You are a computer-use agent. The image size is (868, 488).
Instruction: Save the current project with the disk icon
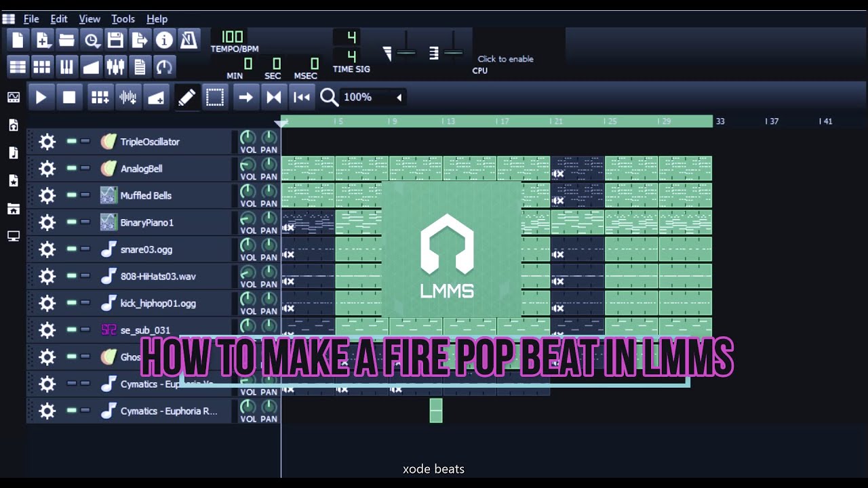coord(115,40)
